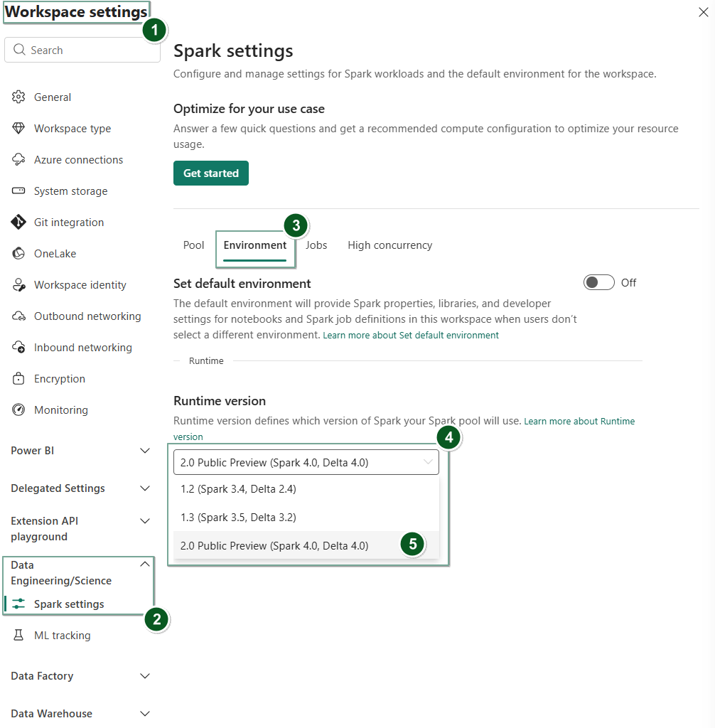Select the OneLake sidebar icon
715x728 pixels.
point(16,253)
